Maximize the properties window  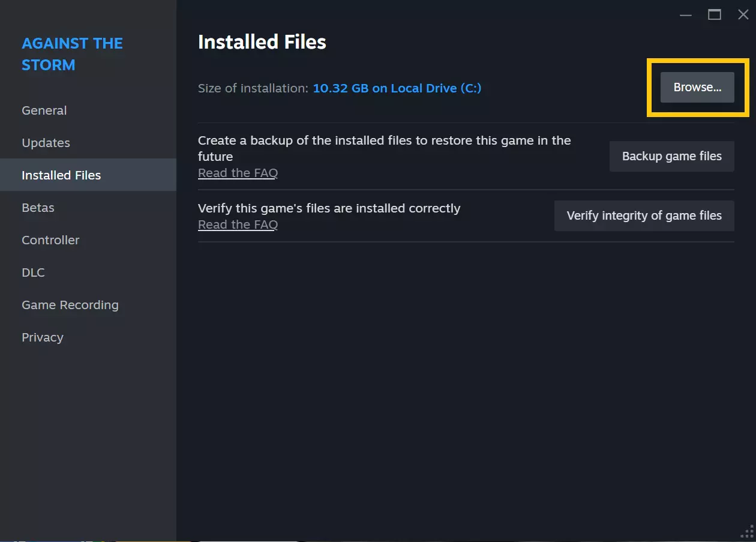coord(715,15)
